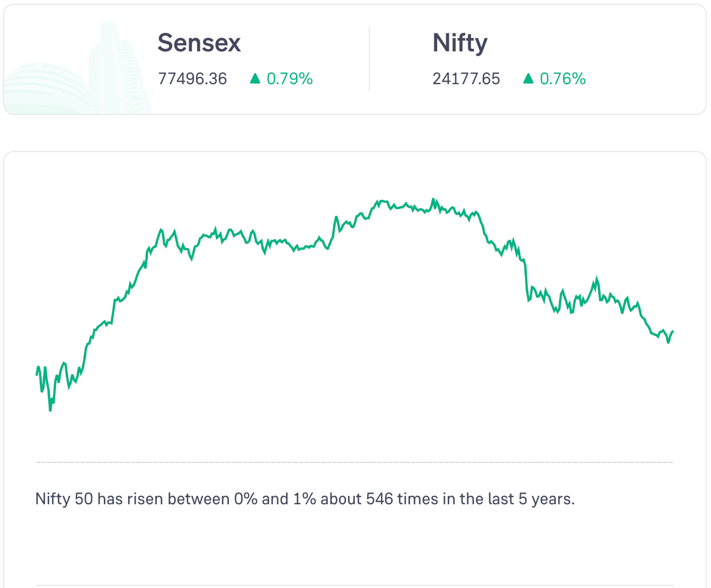Click the faded stock exchange building illustration
Screen dimensions: 711x588
point(79,74)
